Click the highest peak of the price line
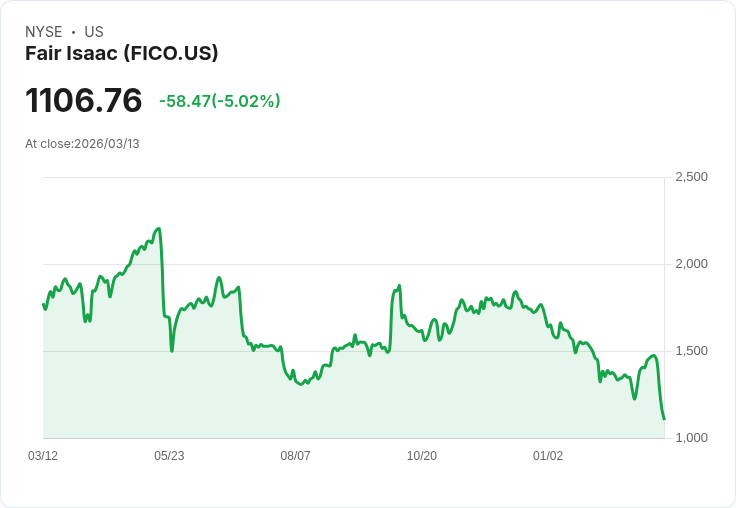 pos(158,229)
